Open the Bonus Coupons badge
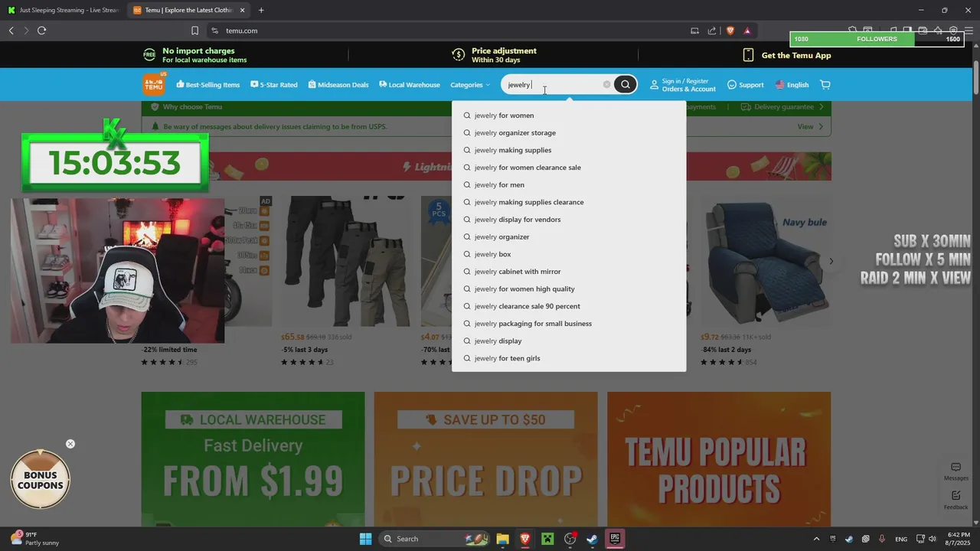 click(41, 480)
